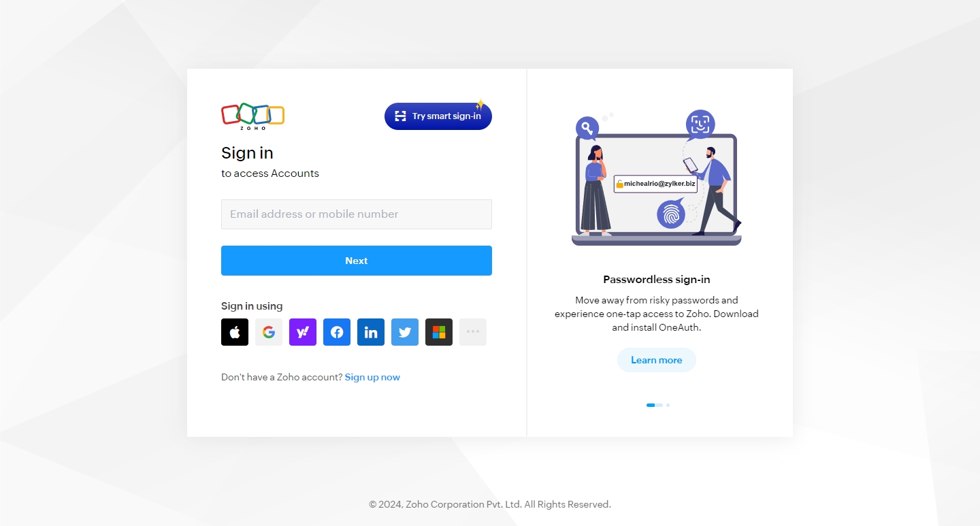Click the Passwordless sign-in illustration

pos(657,178)
